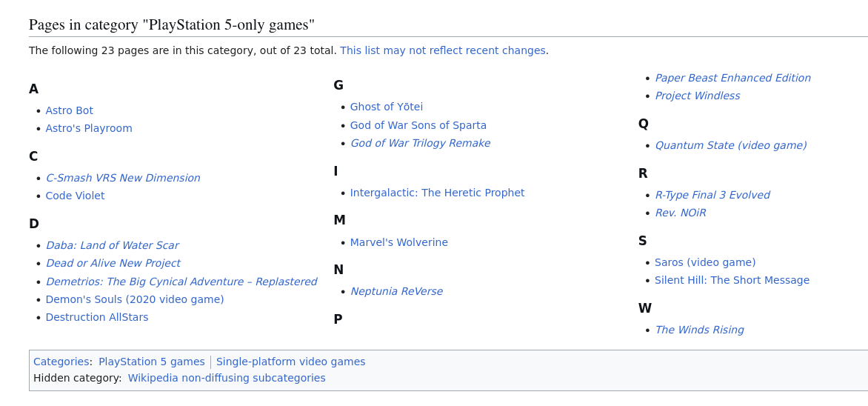Open Intergalactic: The Heretic Prophet

[437, 193]
